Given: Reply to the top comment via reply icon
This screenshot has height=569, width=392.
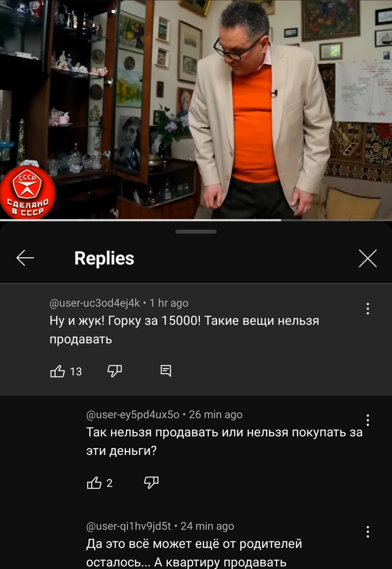Looking at the screenshot, I should pos(166,371).
